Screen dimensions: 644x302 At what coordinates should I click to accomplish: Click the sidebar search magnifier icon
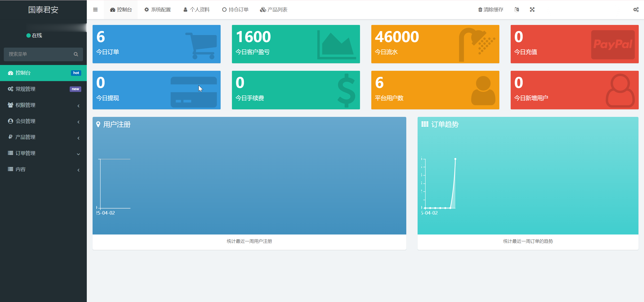point(76,54)
